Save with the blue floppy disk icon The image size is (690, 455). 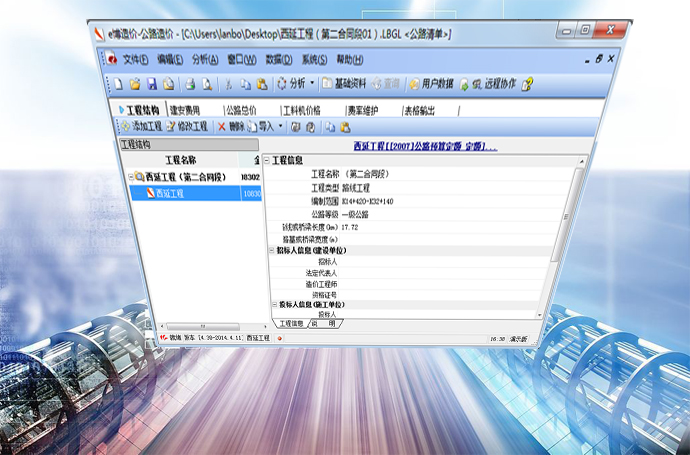[x=152, y=84]
